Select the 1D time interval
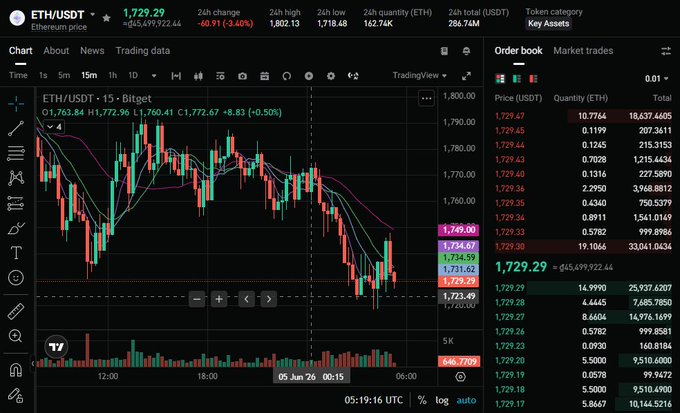 (x=133, y=75)
